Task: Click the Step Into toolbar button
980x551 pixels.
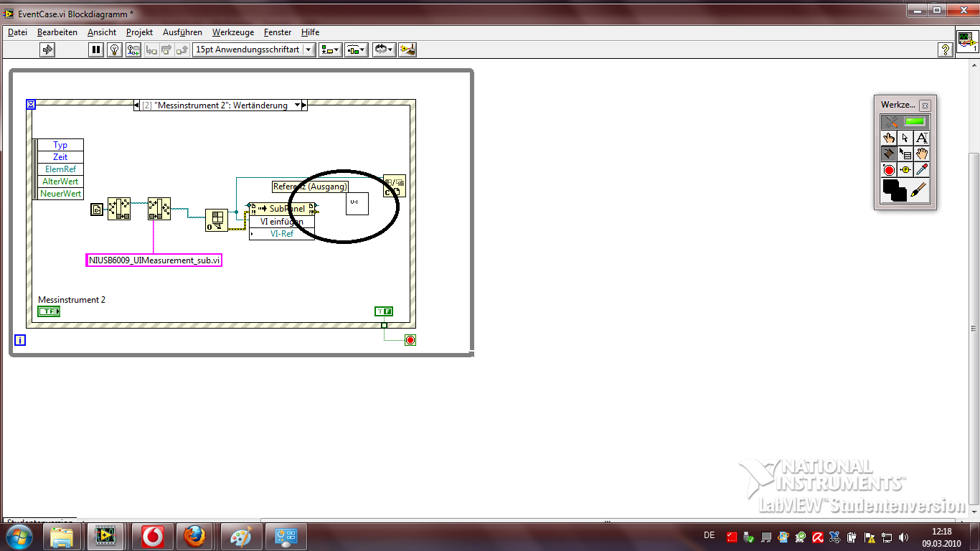Action: pyautogui.click(x=151, y=50)
